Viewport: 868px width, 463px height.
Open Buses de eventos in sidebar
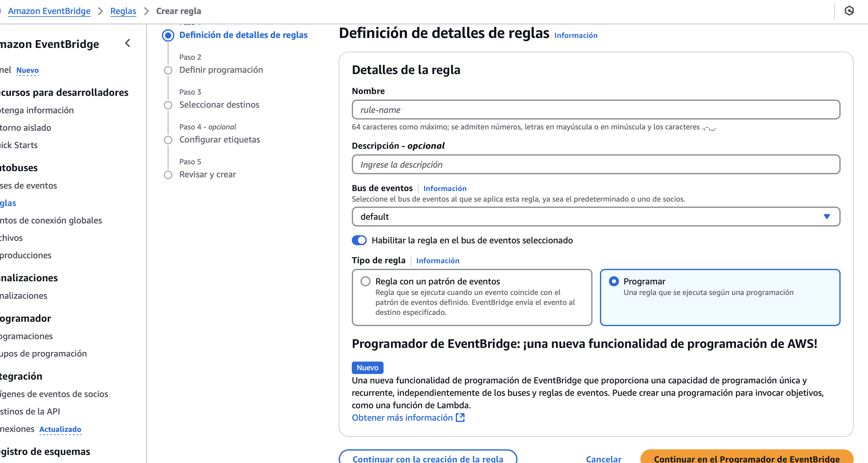point(28,185)
